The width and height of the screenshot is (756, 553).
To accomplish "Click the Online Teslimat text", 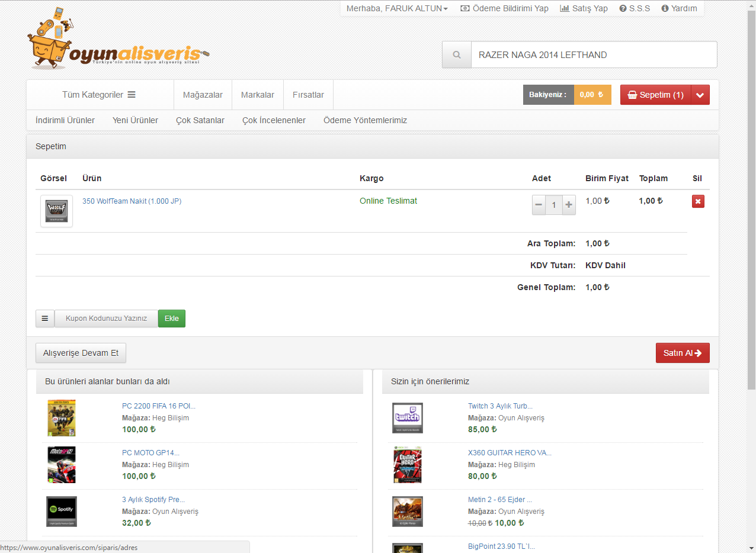I will 388,201.
